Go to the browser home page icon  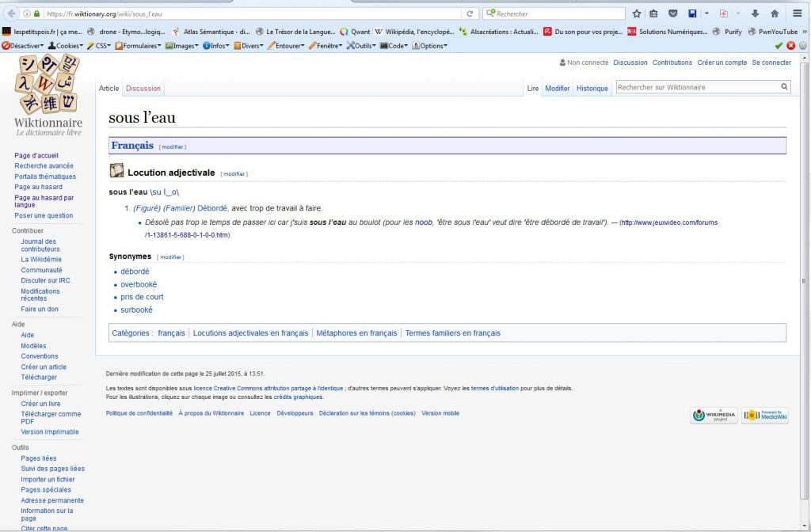[775, 14]
